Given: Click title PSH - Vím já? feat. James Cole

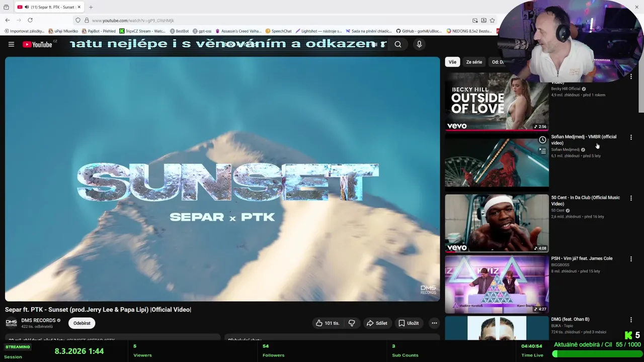Looking at the screenshot, I should pos(582,258).
